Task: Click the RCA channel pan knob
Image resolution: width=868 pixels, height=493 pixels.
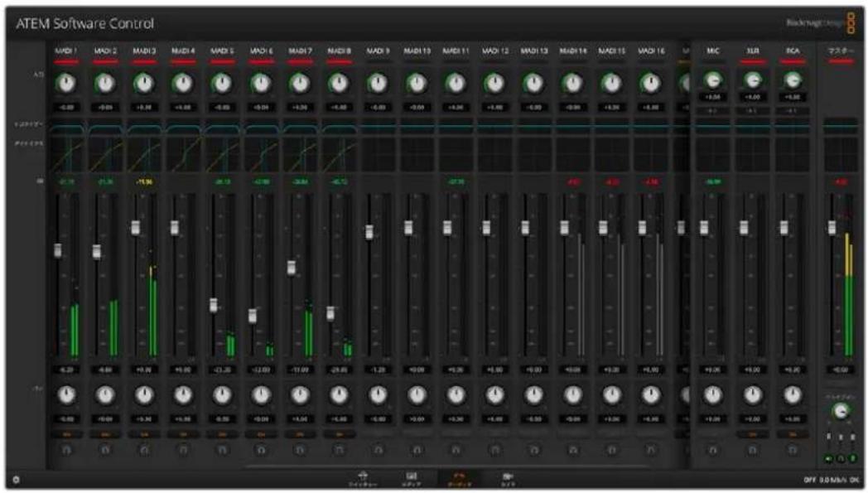Action: pyautogui.click(x=793, y=395)
